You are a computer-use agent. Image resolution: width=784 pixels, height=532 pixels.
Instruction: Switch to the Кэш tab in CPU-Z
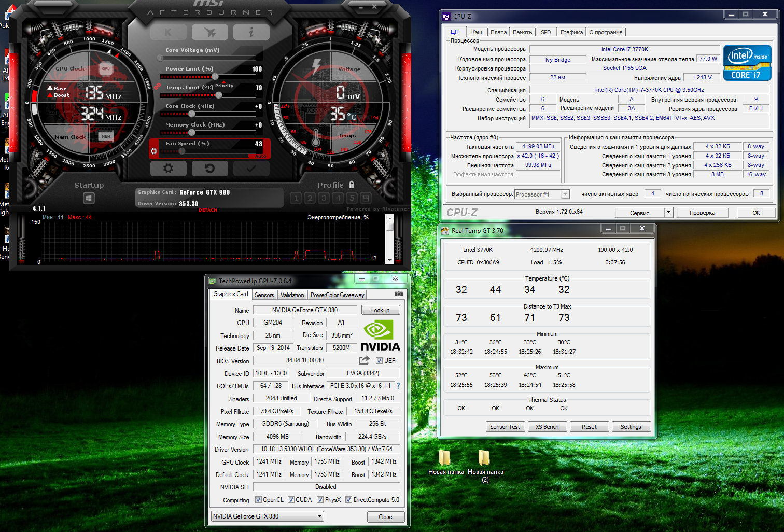coord(477,32)
